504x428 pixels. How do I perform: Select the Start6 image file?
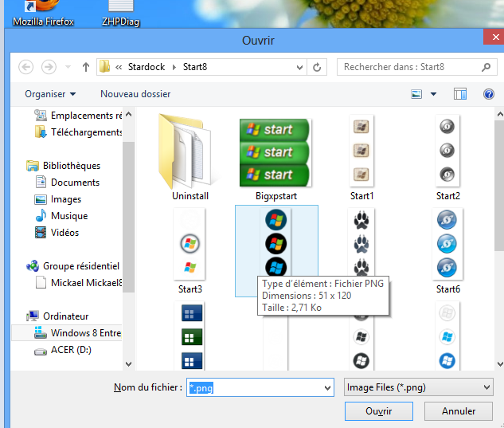point(447,250)
